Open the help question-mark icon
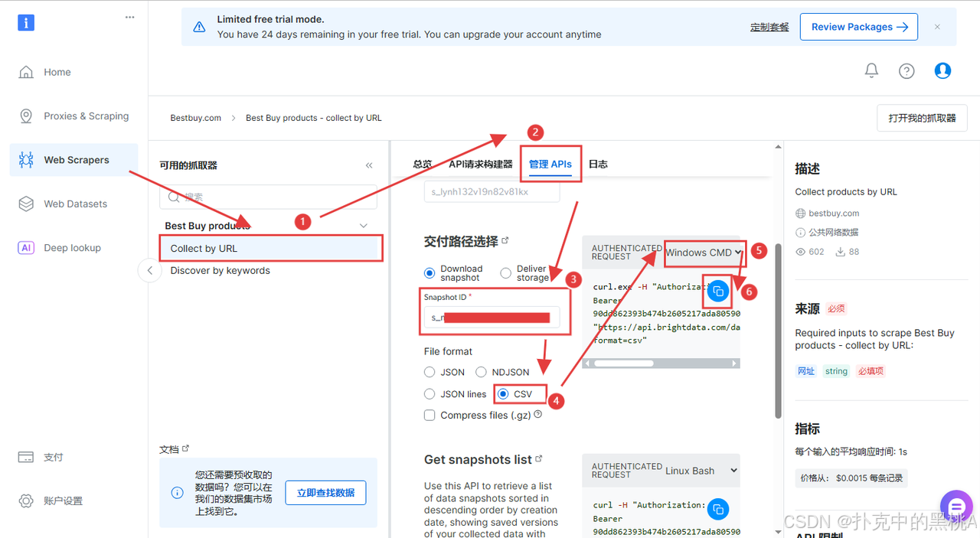 pos(906,71)
